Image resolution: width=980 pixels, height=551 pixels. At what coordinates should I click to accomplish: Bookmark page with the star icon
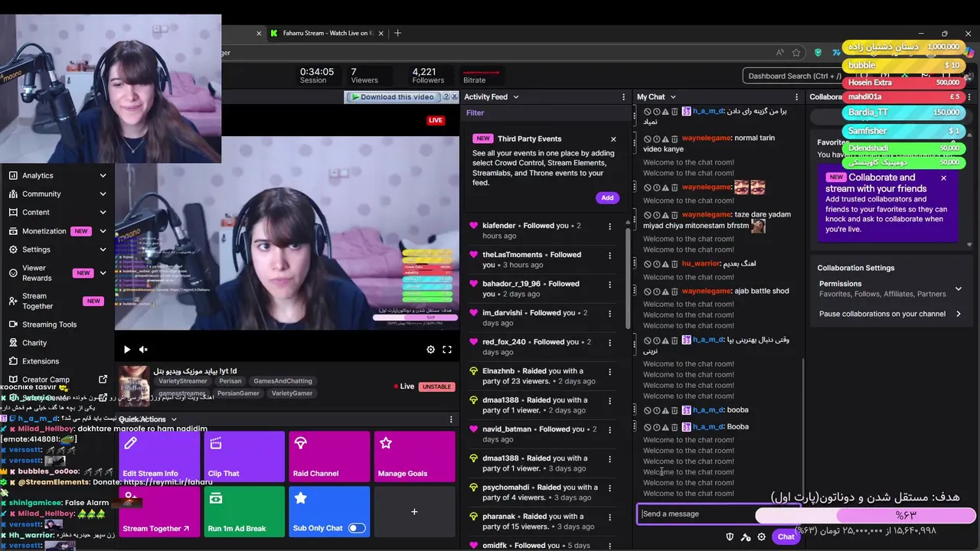pos(796,53)
